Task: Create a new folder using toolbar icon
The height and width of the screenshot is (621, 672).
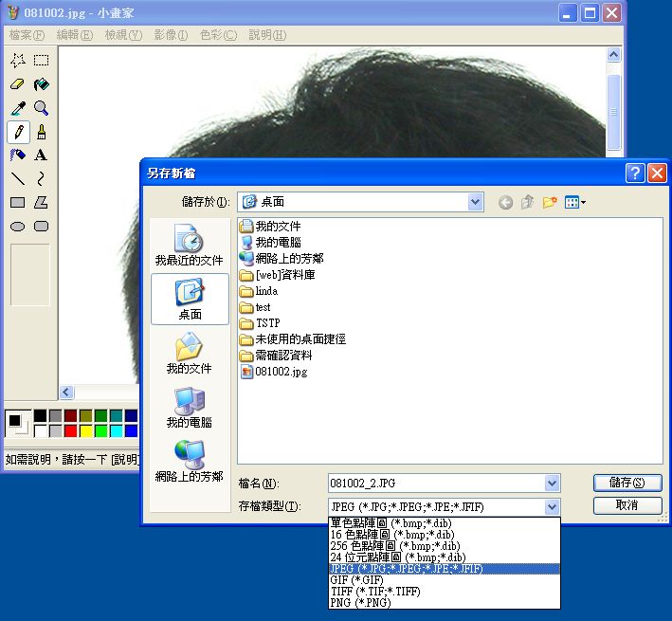Action: click(x=549, y=202)
